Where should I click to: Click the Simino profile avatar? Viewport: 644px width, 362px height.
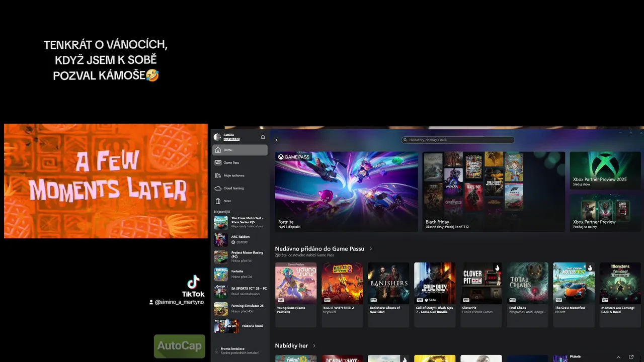pos(217,137)
